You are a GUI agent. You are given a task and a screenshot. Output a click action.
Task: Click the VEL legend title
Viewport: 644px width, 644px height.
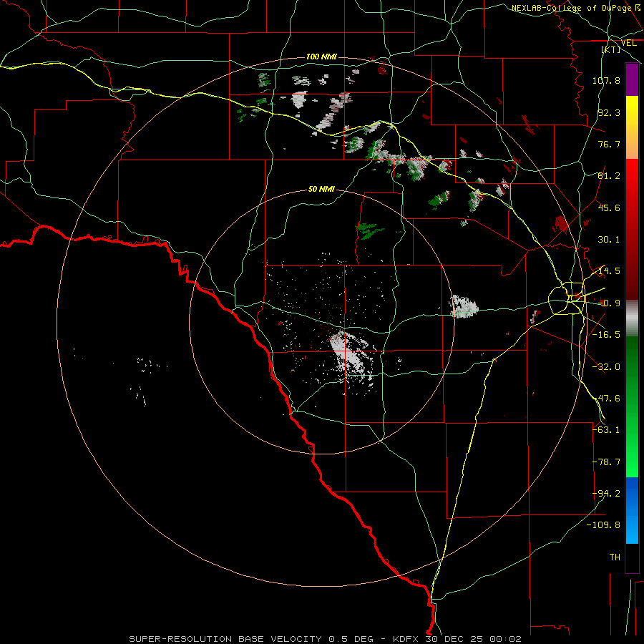coord(628,43)
